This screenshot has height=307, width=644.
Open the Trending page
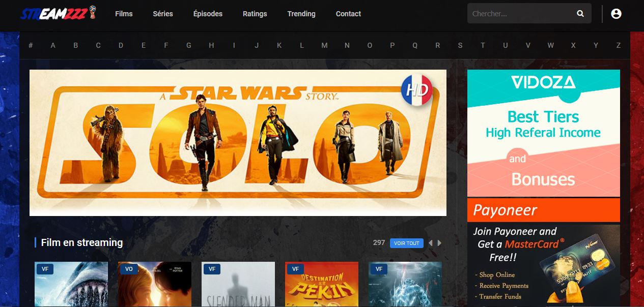pyautogui.click(x=301, y=14)
